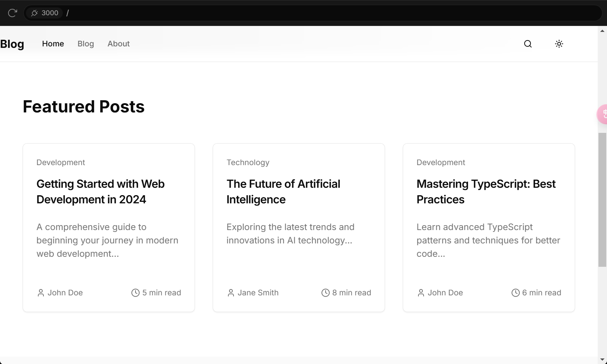
Task: Click the pink floating widget icon
Action: [603, 114]
